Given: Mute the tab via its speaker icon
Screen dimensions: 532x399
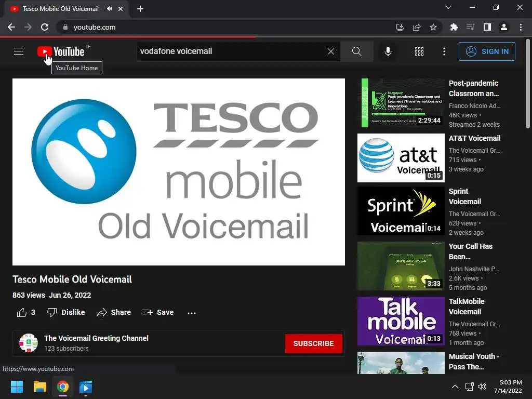Looking at the screenshot, I should (x=109, y=9).
